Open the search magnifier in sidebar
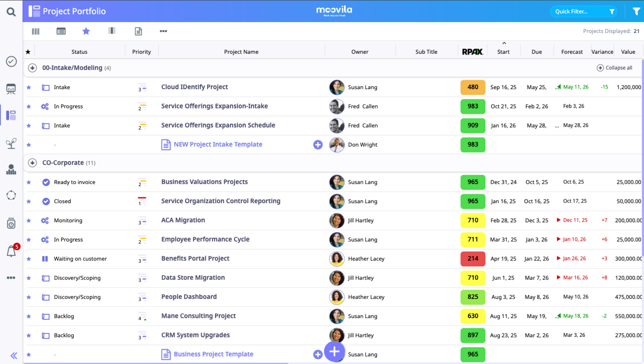The image size is (644, 364). (11, 12)
